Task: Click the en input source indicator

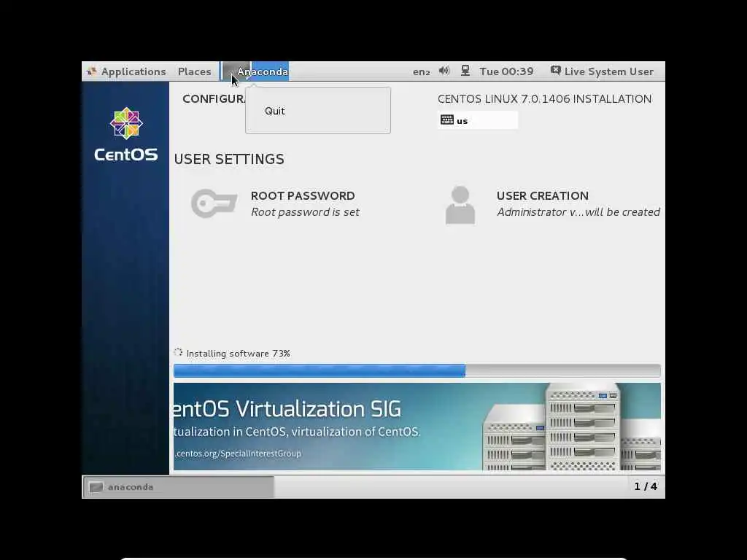Action: (421, 72)
